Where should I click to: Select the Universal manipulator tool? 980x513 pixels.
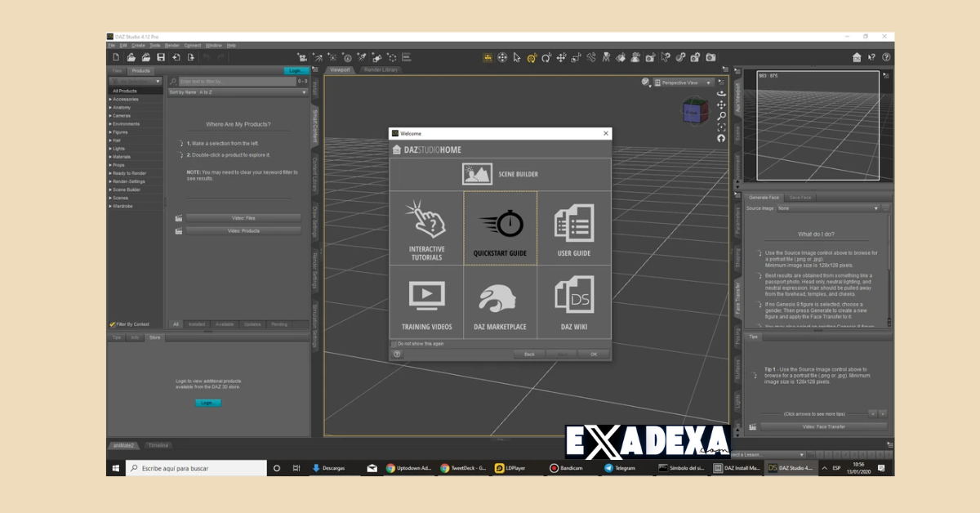click(x=502, y=57)
